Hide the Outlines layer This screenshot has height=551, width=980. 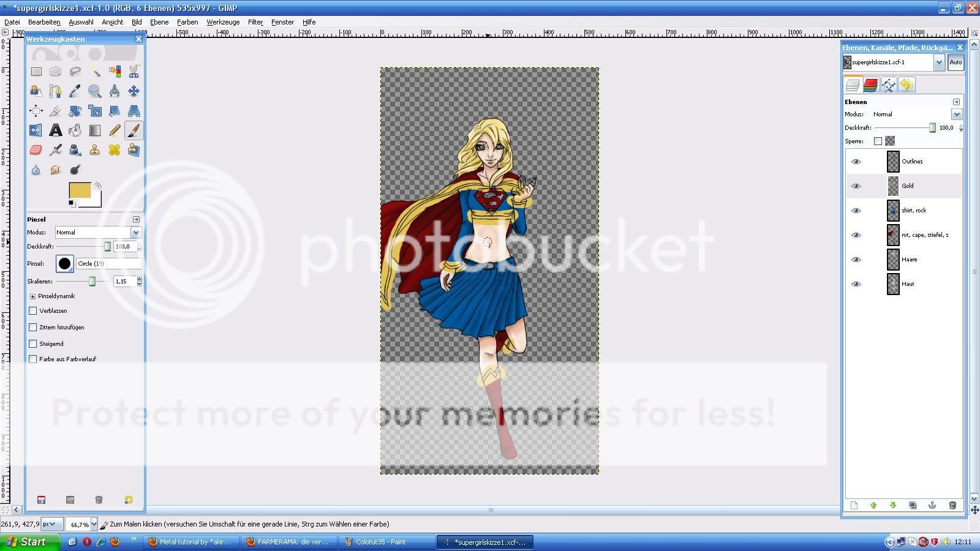(x=856, y=162)
